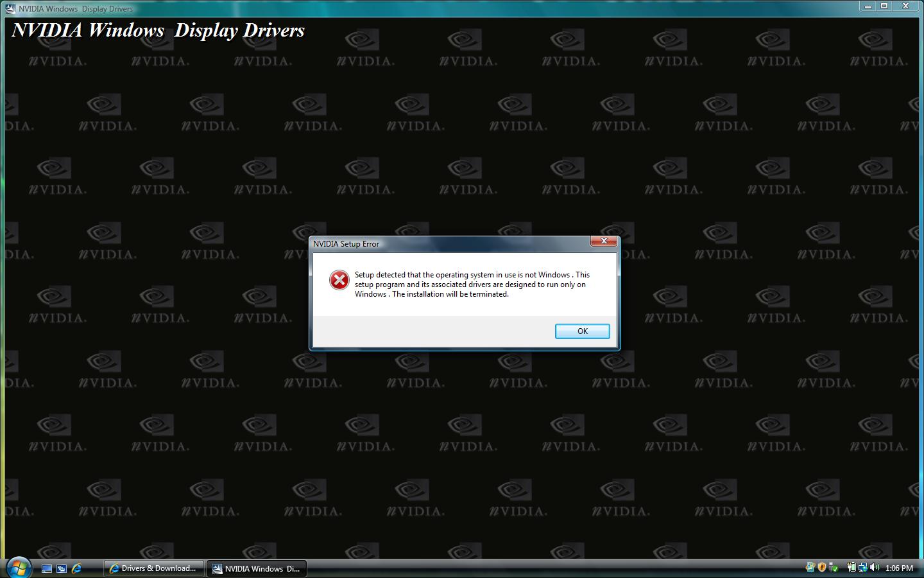Close the NVIDIA Windows Display Drivers window
924x578 pixels.
(x=906, y=6)
